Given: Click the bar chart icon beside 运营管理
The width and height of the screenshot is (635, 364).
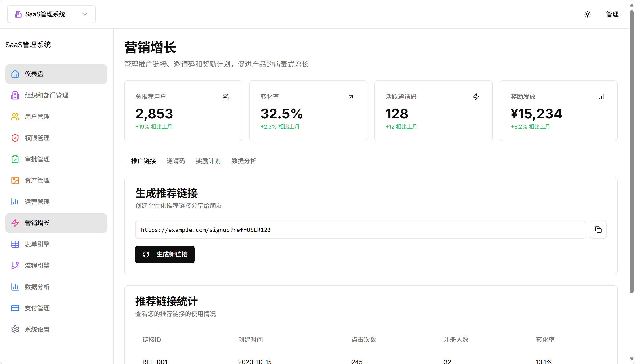Looking at the screenshot, I should (x=15, y=202).
